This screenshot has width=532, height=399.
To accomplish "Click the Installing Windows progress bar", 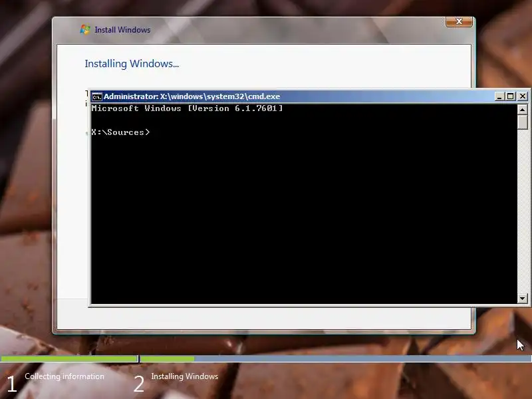I will pos(336,358).
